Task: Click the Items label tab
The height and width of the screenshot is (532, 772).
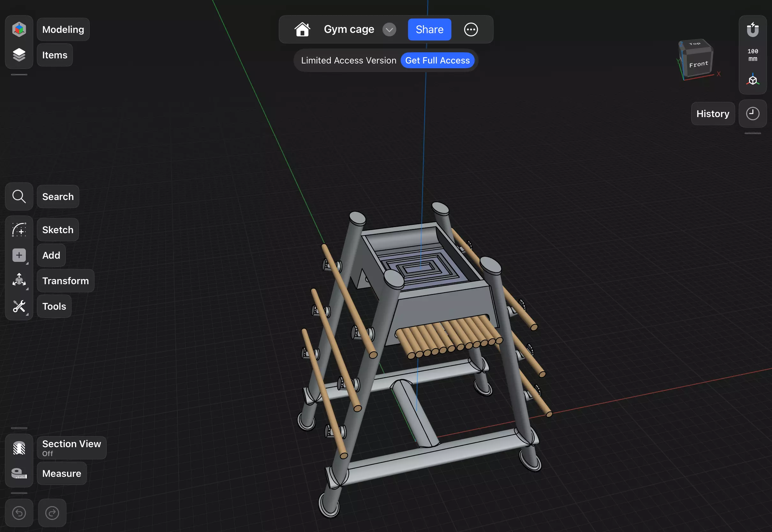Action: (x=55, y=55)
